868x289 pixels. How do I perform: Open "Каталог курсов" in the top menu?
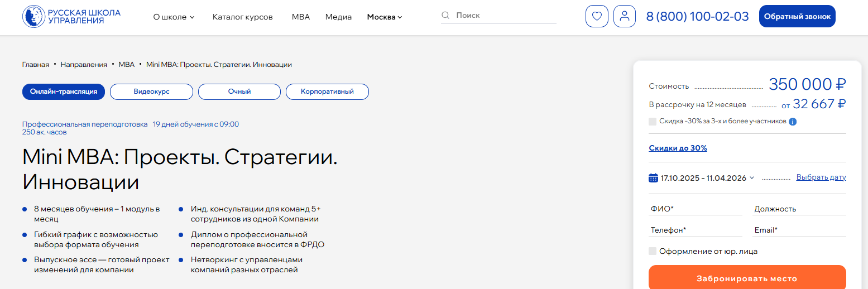coord(242,17)
